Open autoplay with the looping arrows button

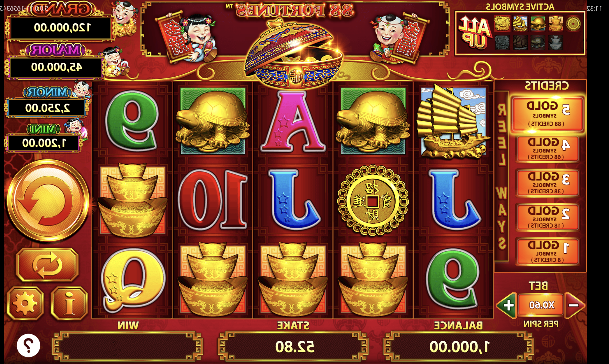coord(47,265)
